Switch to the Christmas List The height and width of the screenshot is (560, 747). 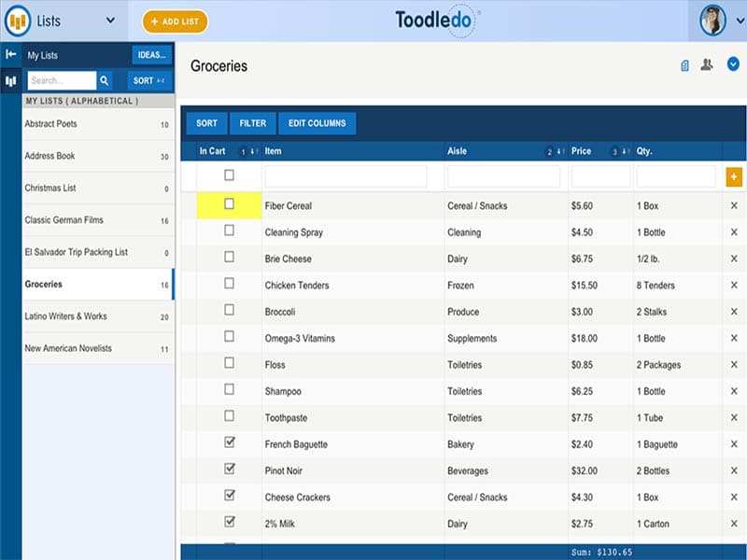pyautogui.click(x=93, y=188)
